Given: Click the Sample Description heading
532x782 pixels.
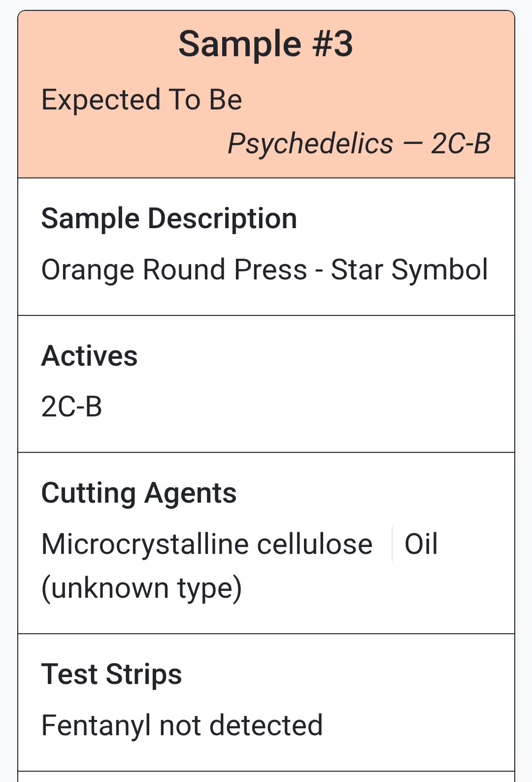Looking at the screenshot, I should click(169, 218).
